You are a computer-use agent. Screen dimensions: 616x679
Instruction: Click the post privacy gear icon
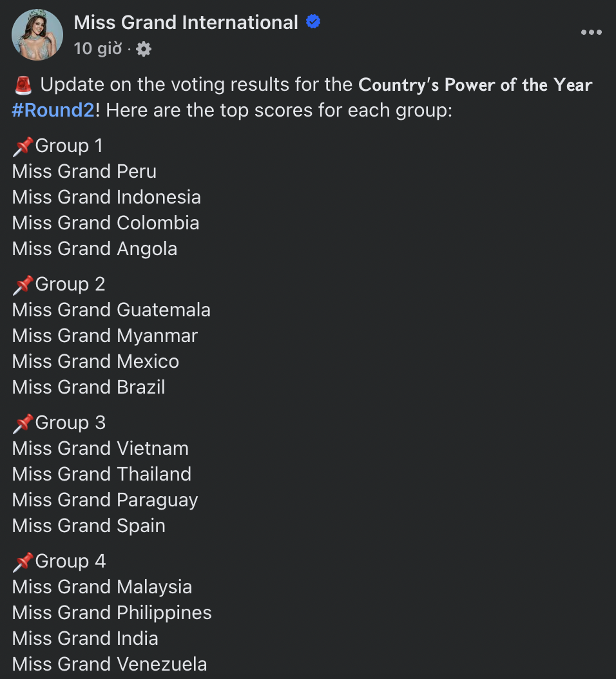[x=144, y=49]
